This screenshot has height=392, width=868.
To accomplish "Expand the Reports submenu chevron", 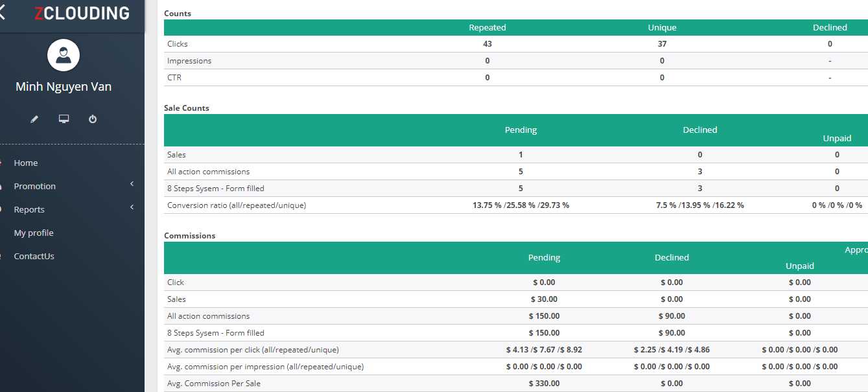I will pyautogui.click(x=132, y=208).
